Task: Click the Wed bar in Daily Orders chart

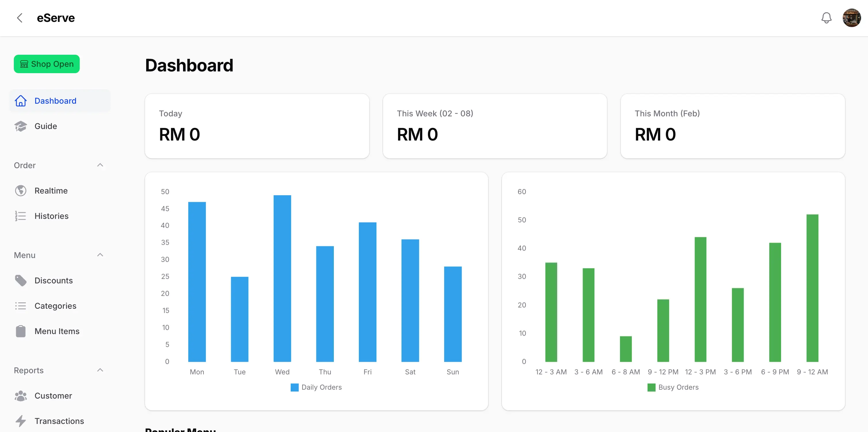Action: [x=282, y=278]
